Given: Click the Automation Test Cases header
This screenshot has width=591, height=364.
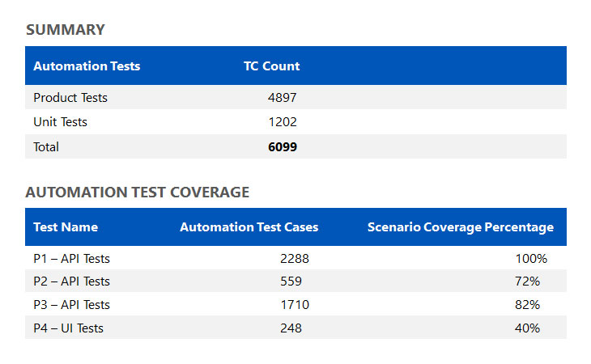Looking at the screenshot, I should (249, 227).
